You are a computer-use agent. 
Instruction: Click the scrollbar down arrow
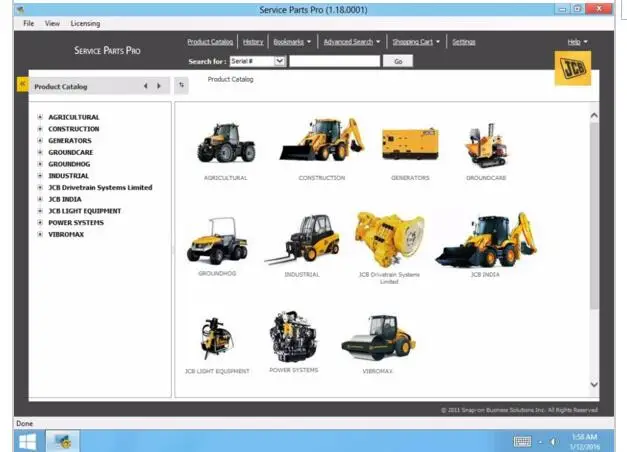pos(594,384)
